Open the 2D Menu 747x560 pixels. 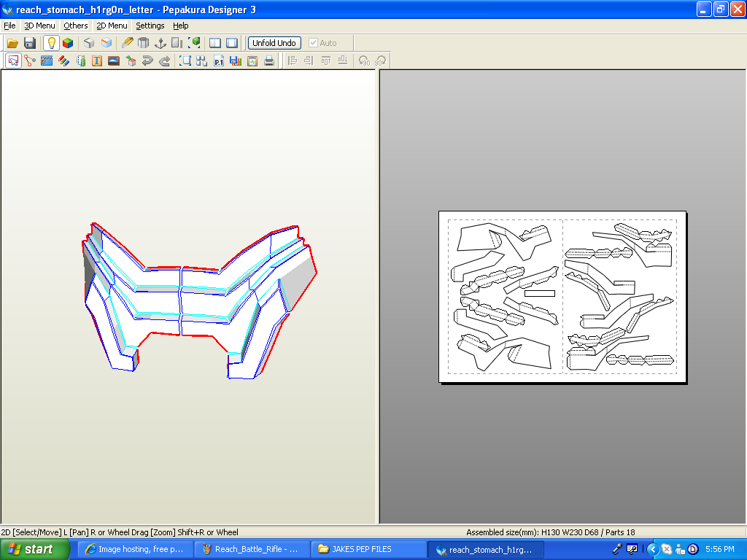[112, 26]
